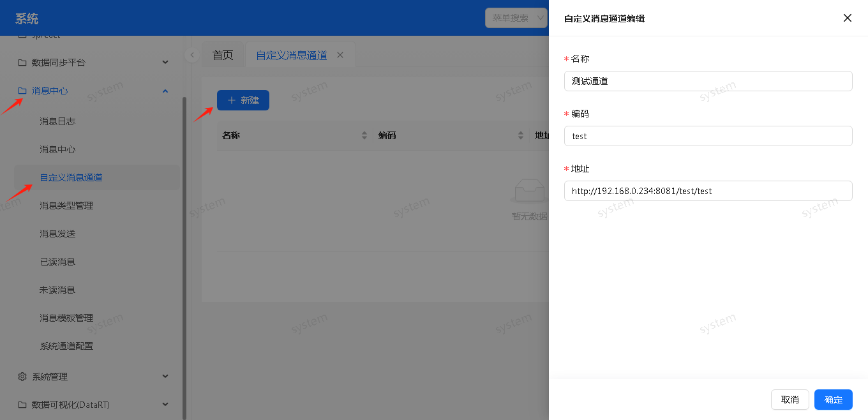Viewport: 868px width, 420px height.
Task: Expand the 系统管理 menu chevron
Action: (165, 377)
